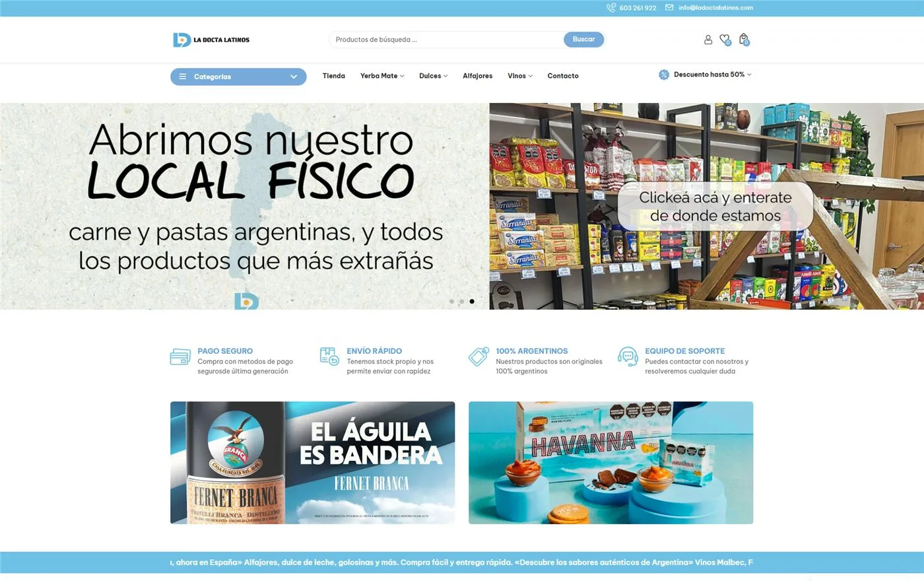Click 'PAGO SEGURO' heading
This screenshot has width=924, height=581.
pos(225,351)
